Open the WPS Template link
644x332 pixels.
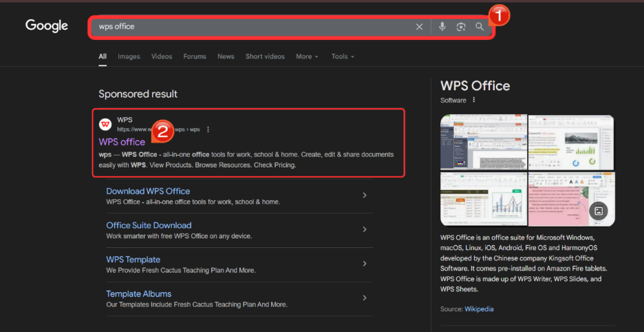point(133,260)
